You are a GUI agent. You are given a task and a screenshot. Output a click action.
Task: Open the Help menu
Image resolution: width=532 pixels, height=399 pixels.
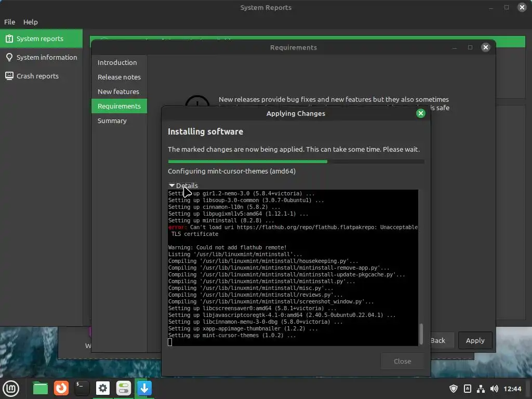[x=30, y=22]
